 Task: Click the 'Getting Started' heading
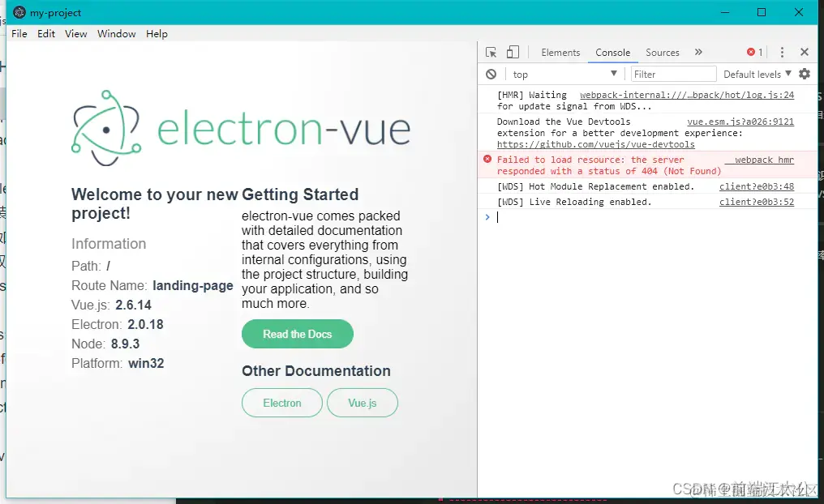tap(300, 194)
